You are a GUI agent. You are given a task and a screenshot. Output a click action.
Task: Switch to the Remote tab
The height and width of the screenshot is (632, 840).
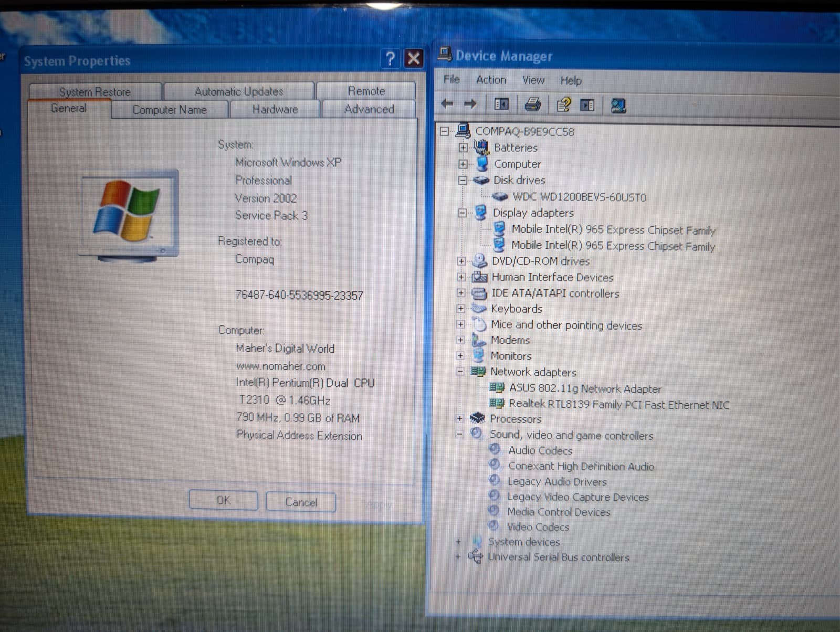point(366,91)
